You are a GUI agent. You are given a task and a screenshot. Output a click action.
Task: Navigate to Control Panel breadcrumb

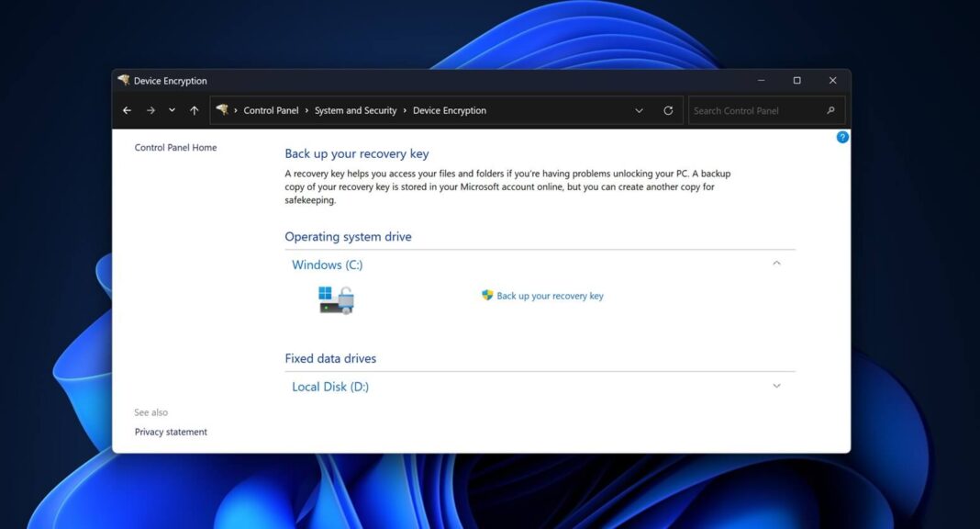pyautogui.click(x=271, y=110)
